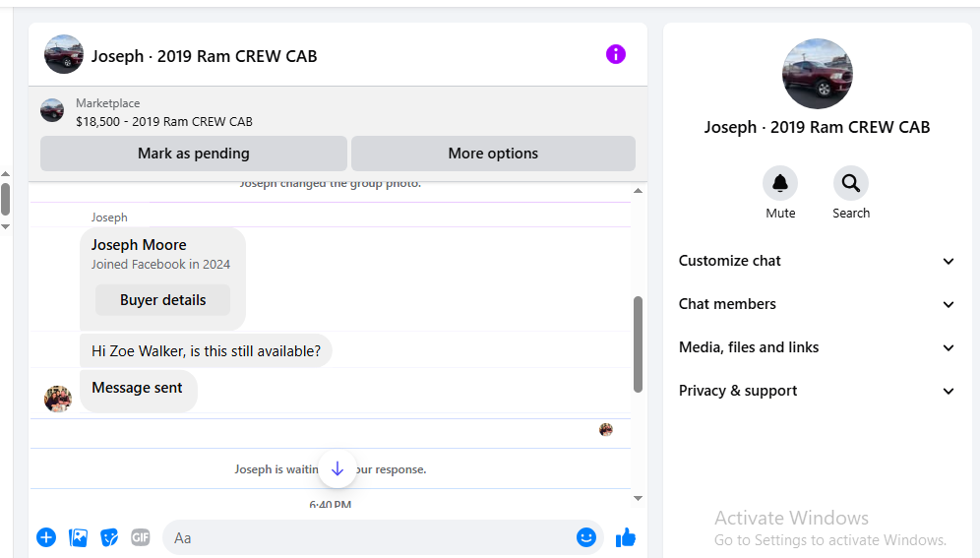
Task: Open the emoji picker smiley icon
Action: pyautogui.click(x=586, y=537)
